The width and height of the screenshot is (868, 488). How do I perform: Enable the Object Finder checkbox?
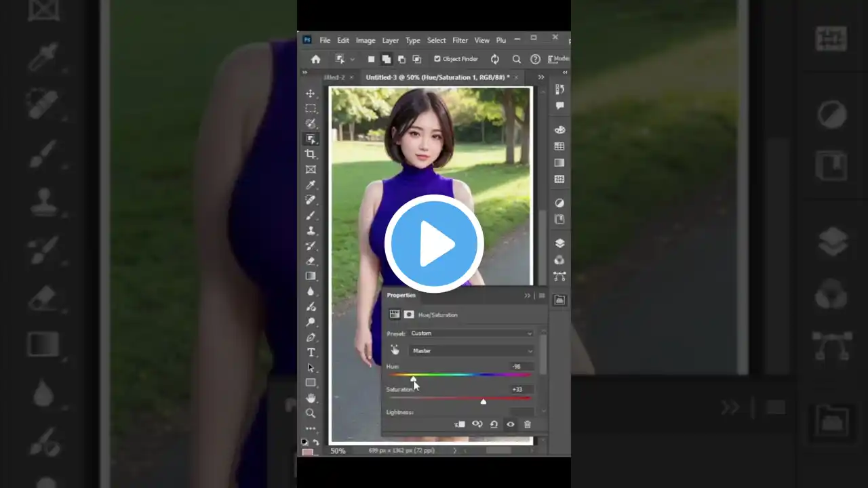[437, 59]
